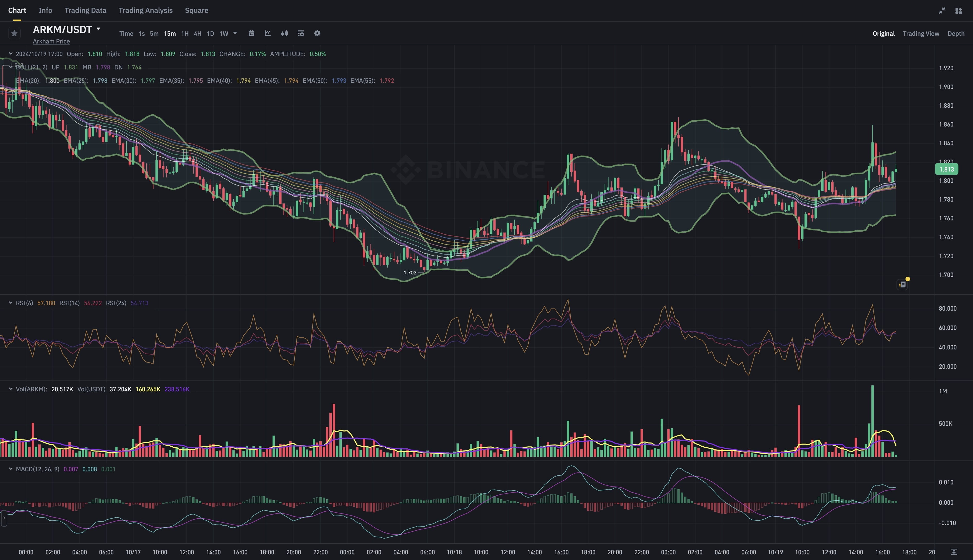Open the calendar date picker icon

[x=251, y=33]
